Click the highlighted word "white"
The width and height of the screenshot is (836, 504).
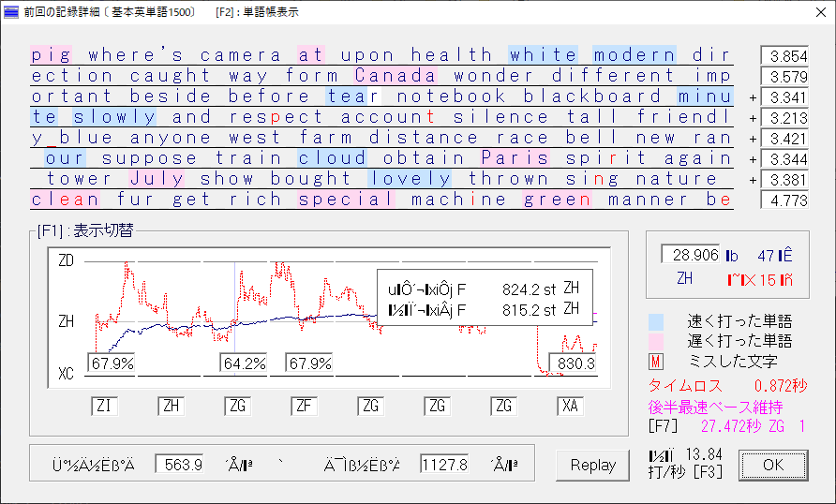click(x=544, y=55)
